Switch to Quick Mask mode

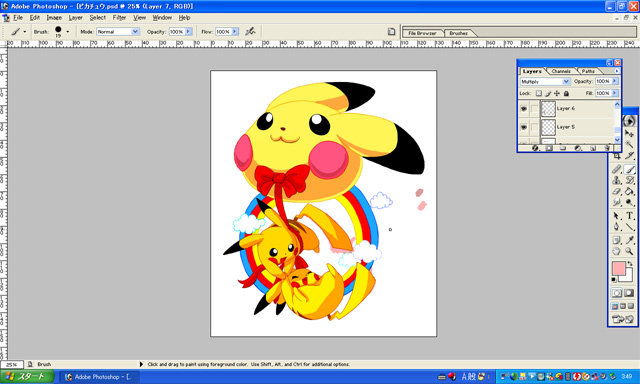tap(629, 293)
